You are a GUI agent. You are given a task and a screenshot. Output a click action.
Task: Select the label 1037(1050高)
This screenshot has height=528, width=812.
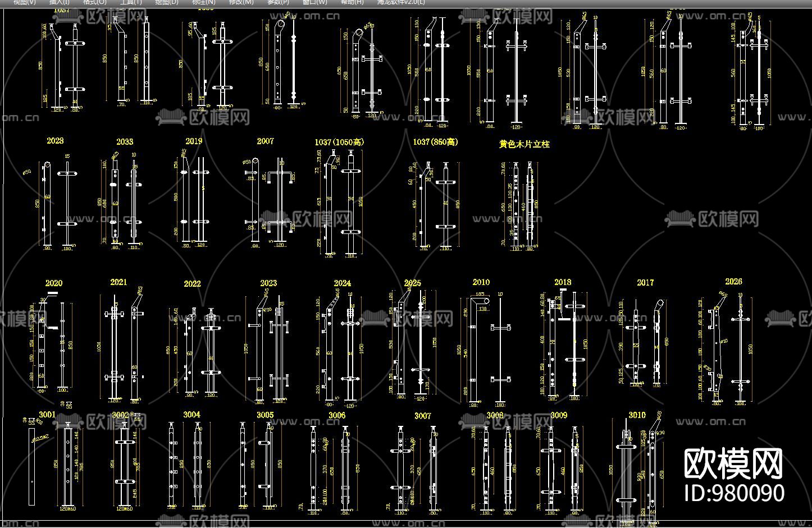(x=339, y=143)
